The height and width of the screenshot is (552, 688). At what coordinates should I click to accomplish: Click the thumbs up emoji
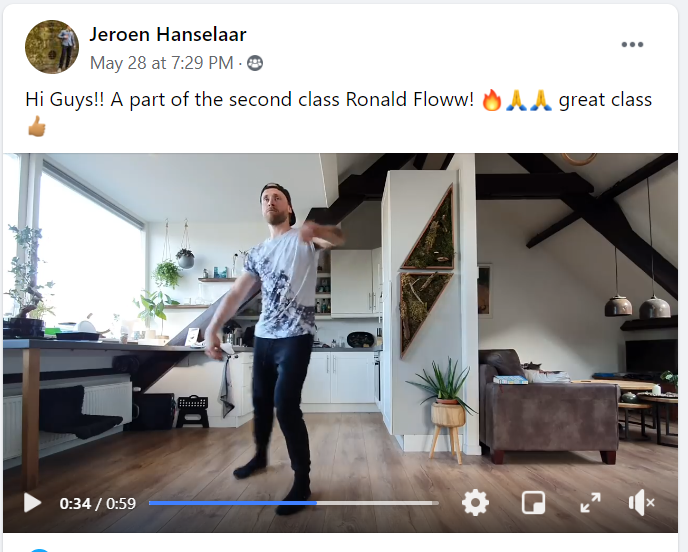(x=36, y=126)
